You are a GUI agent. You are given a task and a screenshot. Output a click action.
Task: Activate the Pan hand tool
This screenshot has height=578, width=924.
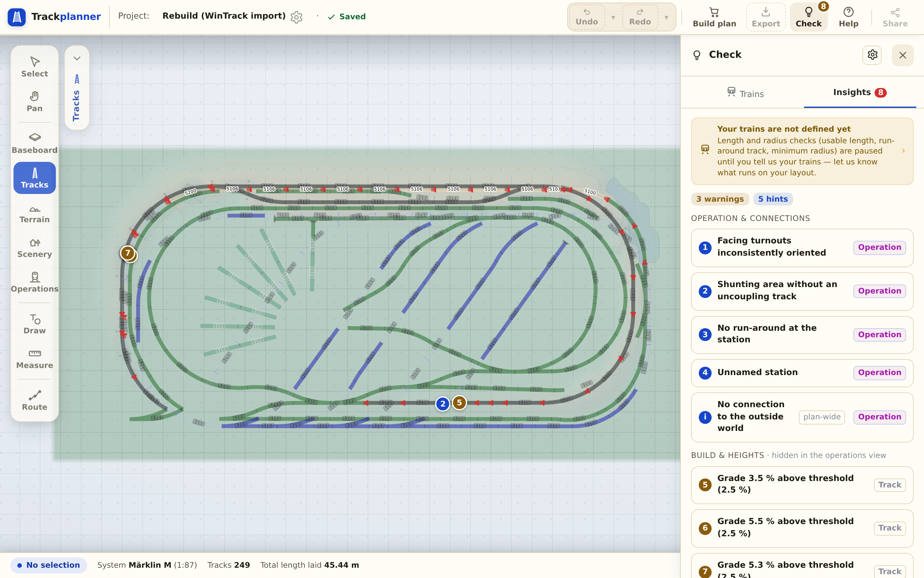pos(34,102)
